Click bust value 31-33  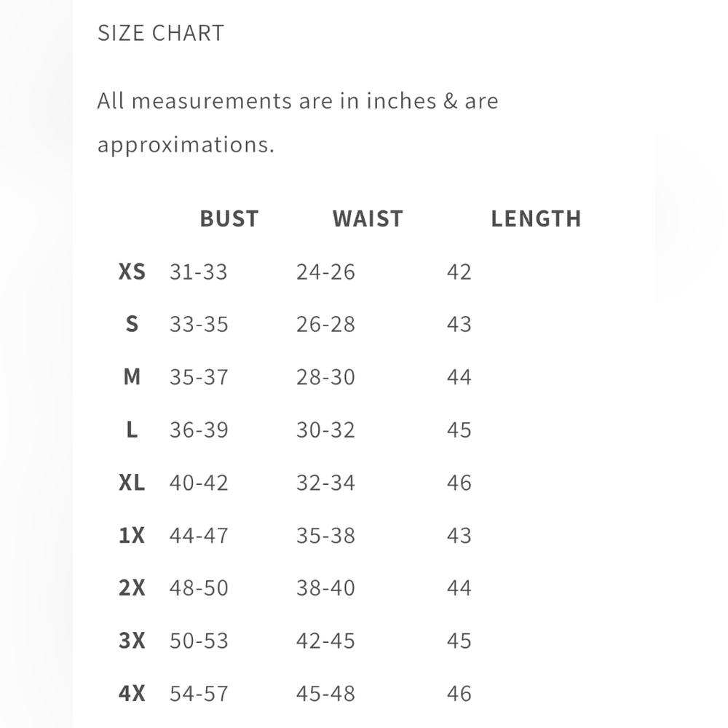(x=199, y=272)
